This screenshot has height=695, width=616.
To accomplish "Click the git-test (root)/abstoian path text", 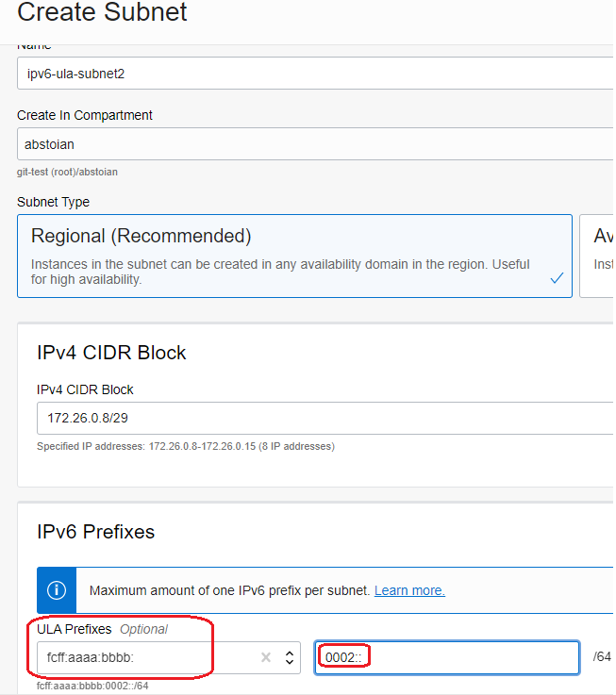I will pyautogui.click(x=67, y=172).
